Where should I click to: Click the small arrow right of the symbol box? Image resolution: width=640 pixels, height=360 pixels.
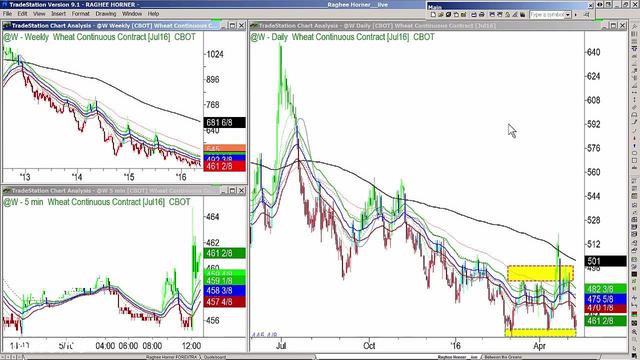coord(576,14)
